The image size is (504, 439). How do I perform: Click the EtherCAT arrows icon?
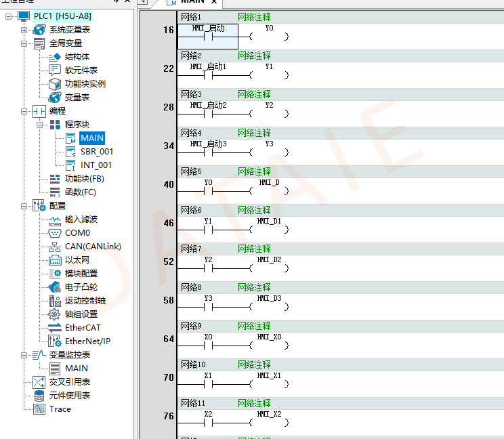click(55, 328)
